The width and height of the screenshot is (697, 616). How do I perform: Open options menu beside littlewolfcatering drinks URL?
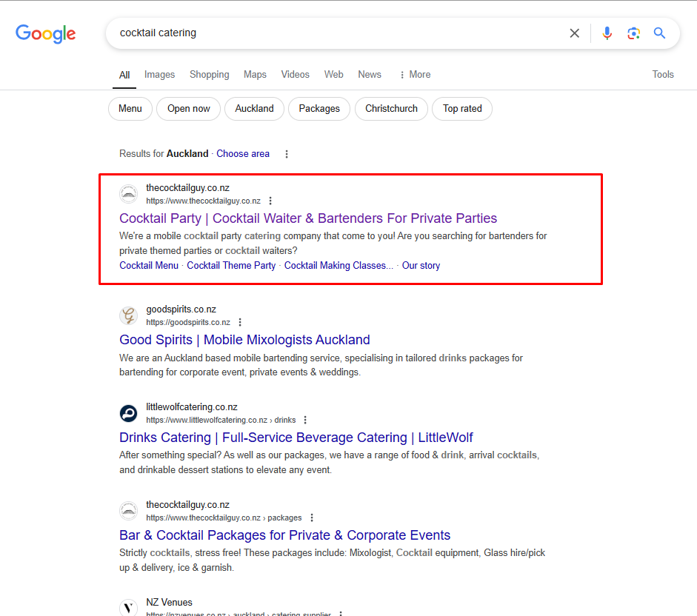tap(305, 420)
